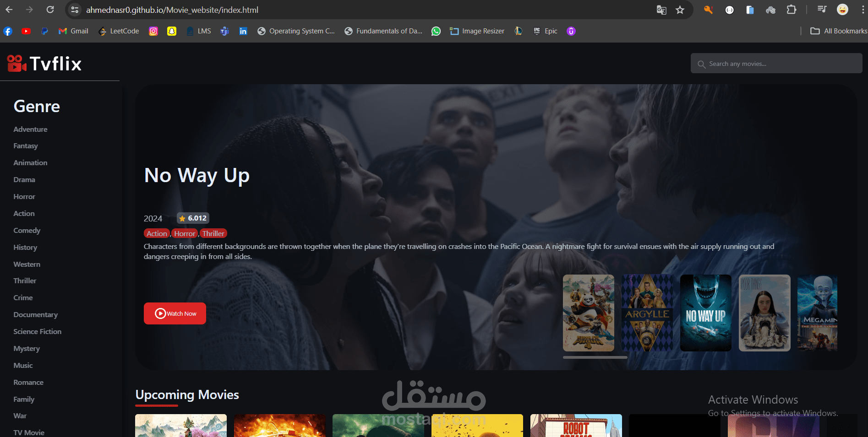The width and height of the screenshot is (868, 437).
Task: Select the Horror genre in sidebar
Action: 24,197
